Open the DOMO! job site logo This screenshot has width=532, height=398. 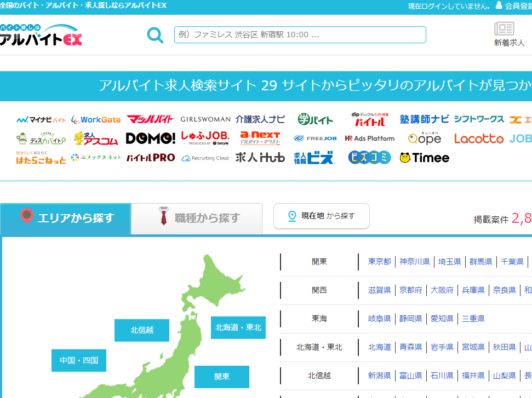pyautogui.click(x=151, y=139)
